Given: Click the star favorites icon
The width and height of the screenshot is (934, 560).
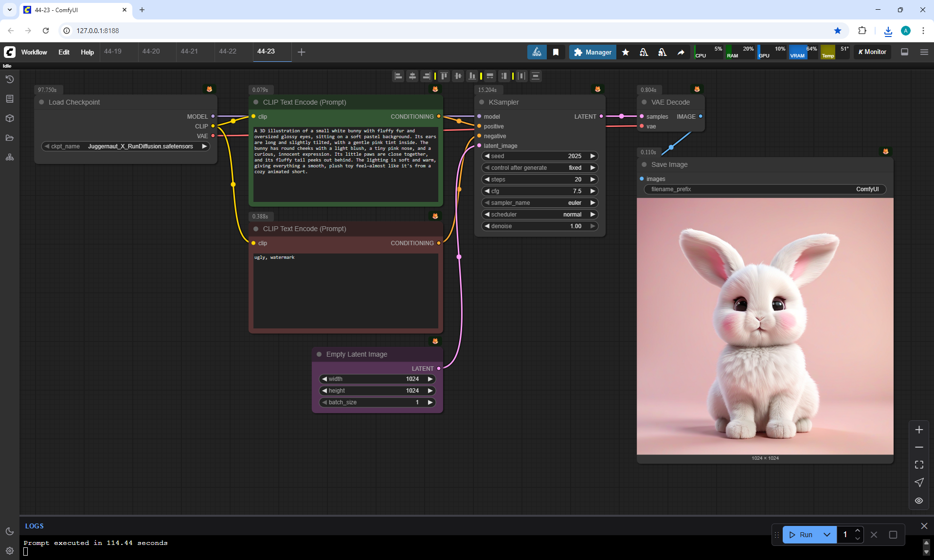Looking at the screenshot, I should pyautogui.click(x=626, y=52).
